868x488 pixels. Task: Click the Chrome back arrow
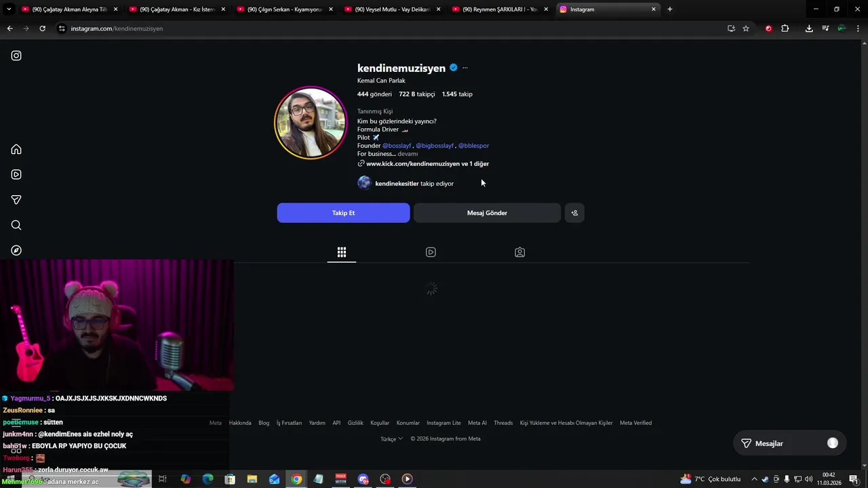click(x=9, y=28)
